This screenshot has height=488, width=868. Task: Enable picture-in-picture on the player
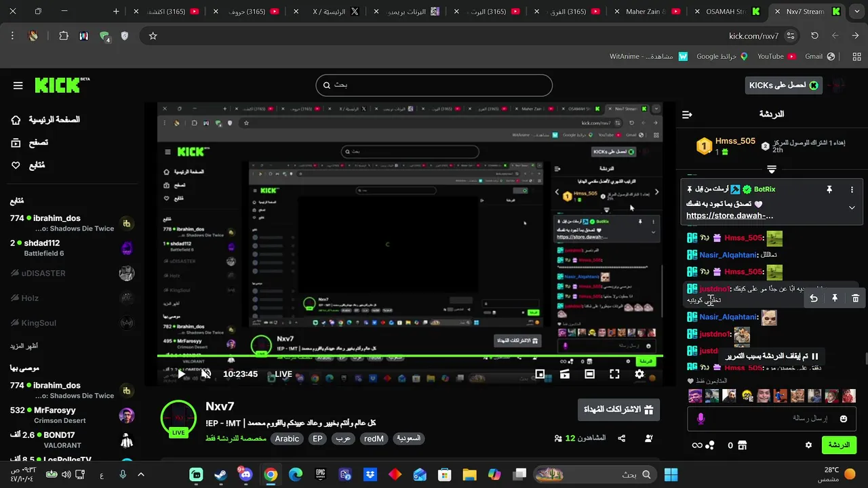pos(540,374)
